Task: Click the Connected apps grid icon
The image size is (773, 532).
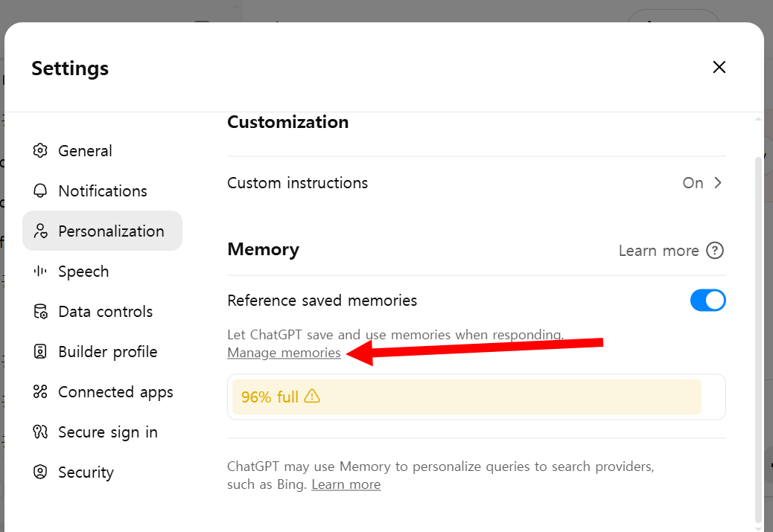Action: click(40, 391)
